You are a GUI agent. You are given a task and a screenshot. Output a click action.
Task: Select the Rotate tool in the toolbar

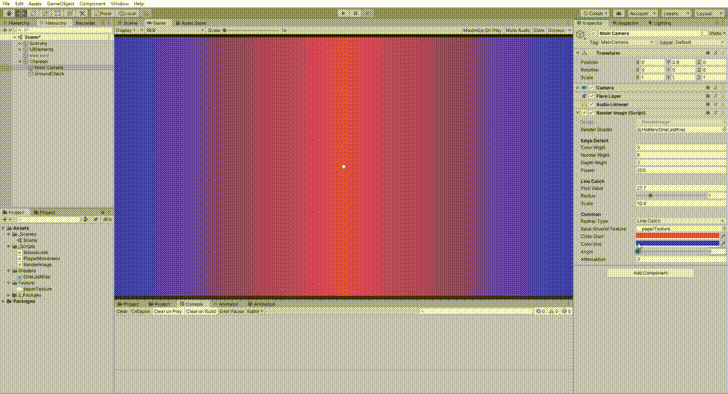(33, 13)
